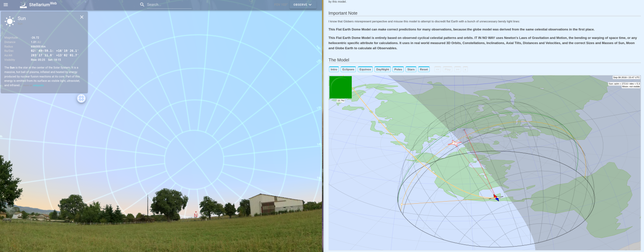Close the Sun information panel
Image resolution: width=644 pixels, height=252 pixels.
(x=82, y=17)
